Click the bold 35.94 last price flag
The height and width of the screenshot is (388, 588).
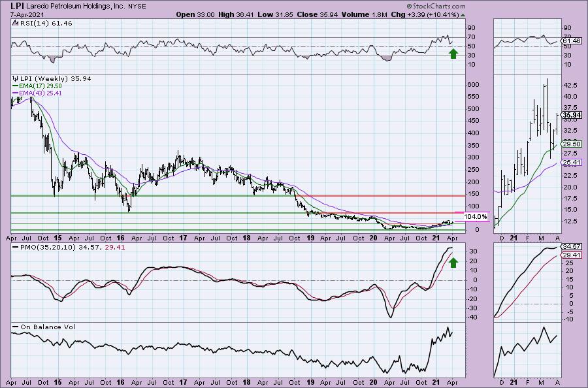click(572, 116)
